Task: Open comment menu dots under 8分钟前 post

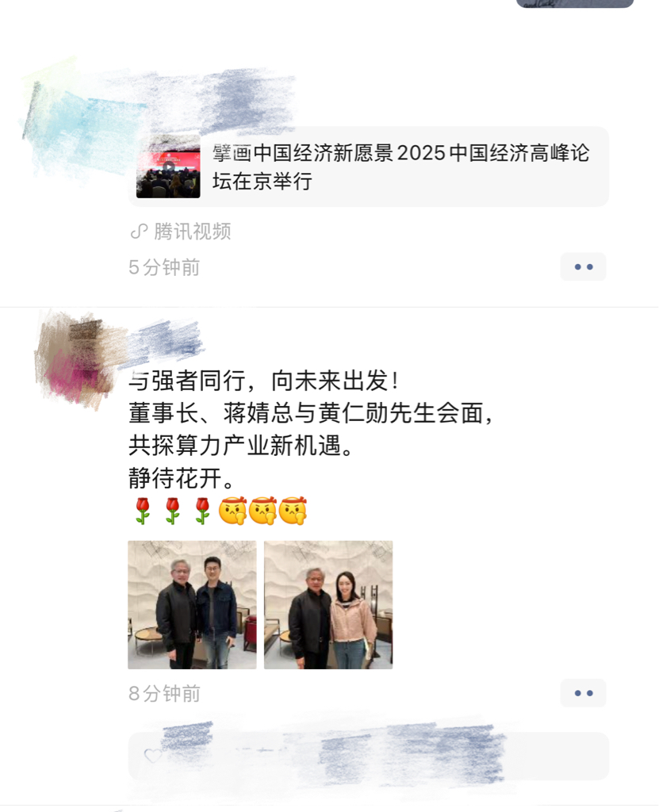Action: tap(583, 693)
